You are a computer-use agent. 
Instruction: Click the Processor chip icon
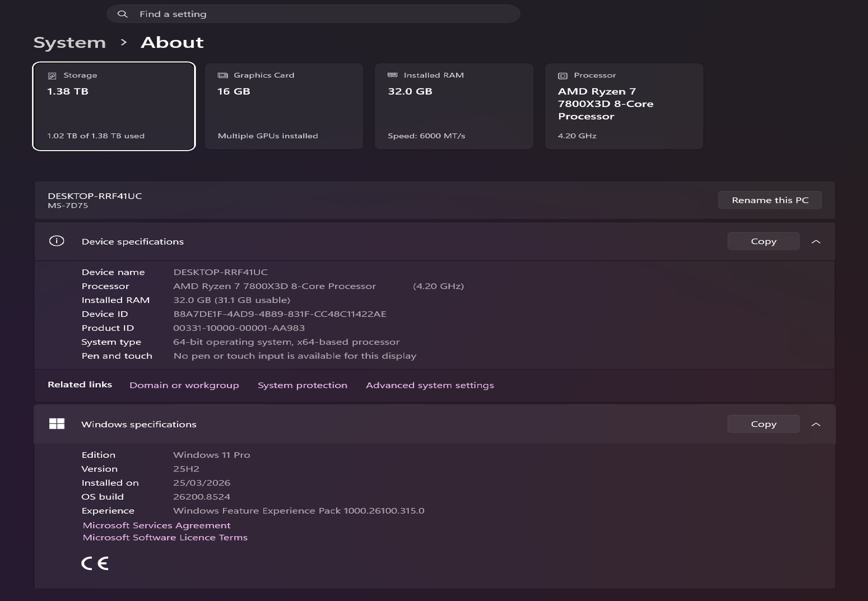tap(563, 75)
